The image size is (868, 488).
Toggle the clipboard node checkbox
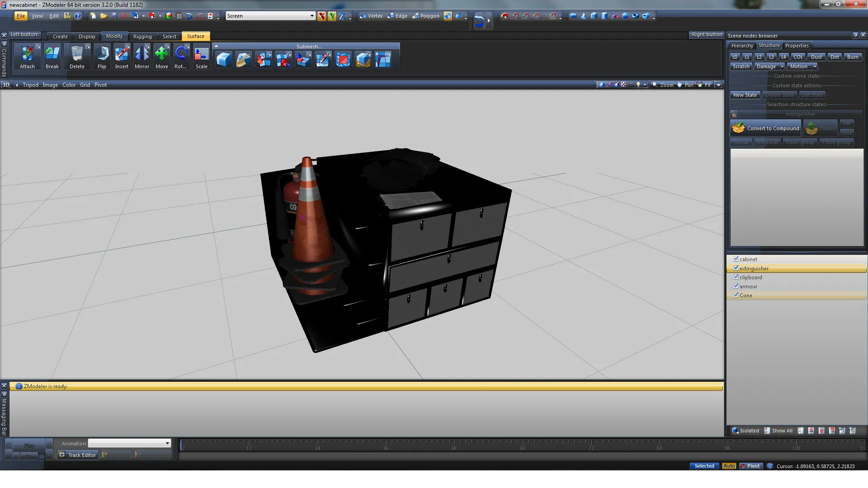click(736, 277)
